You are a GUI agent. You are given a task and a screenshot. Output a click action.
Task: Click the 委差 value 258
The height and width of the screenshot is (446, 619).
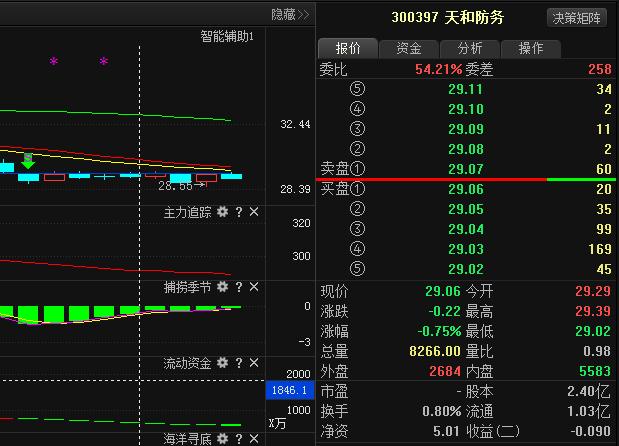tap(600, 69)
